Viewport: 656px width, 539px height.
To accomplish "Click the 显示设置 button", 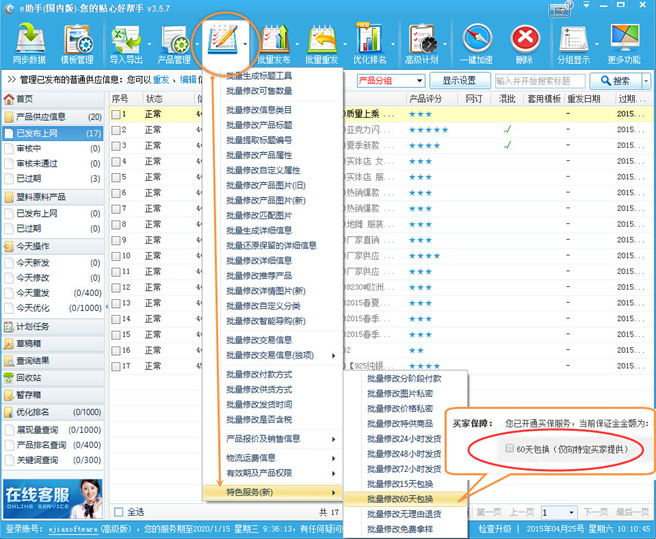I will (459, 81).
